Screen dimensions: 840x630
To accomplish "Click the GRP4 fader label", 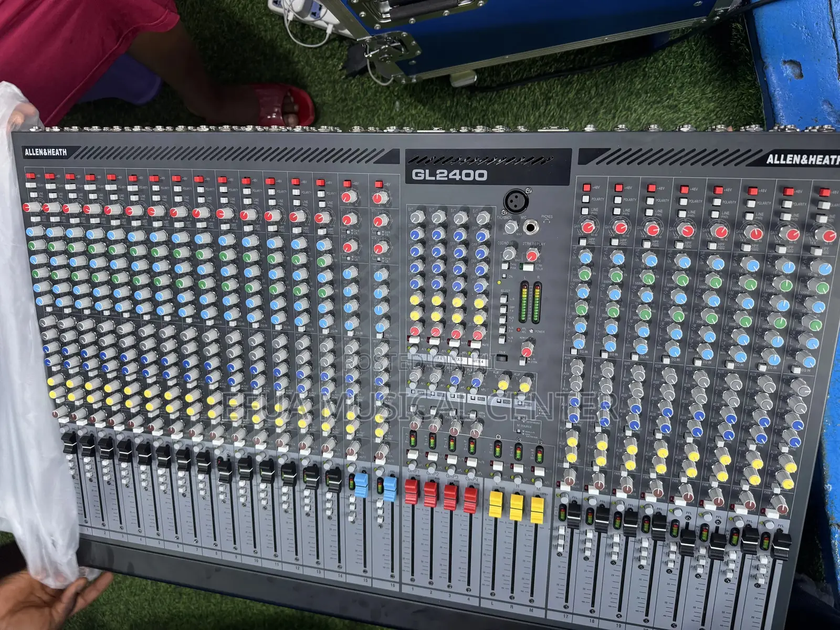I will click(x=472, y=479).
